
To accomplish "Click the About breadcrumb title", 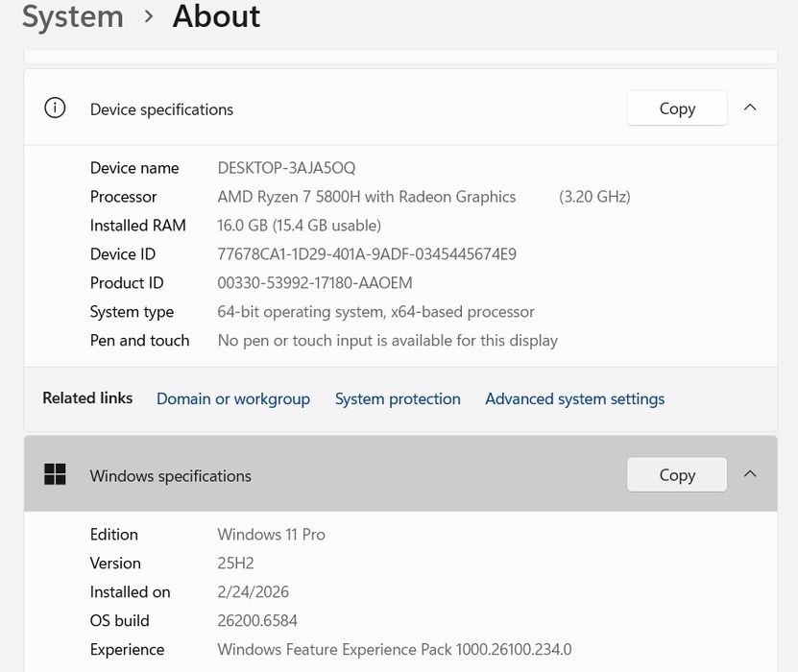I will point(216,16).
